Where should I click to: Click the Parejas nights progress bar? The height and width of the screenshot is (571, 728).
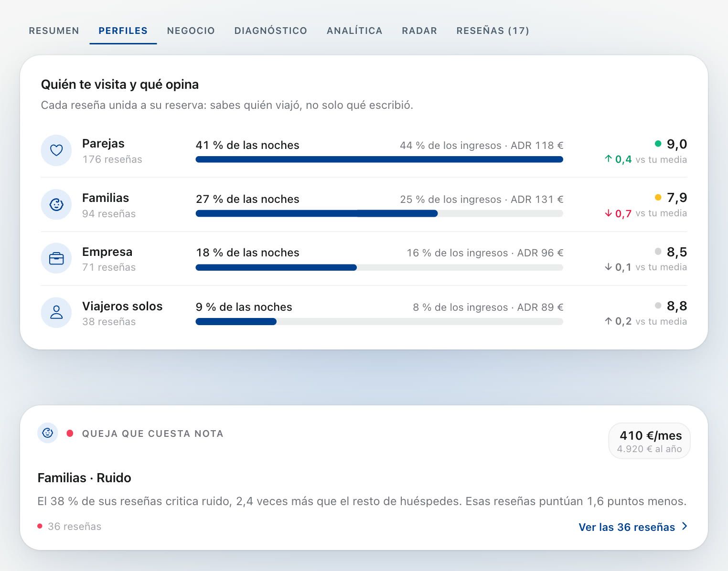pyautogui.click(x=379, y=159)
